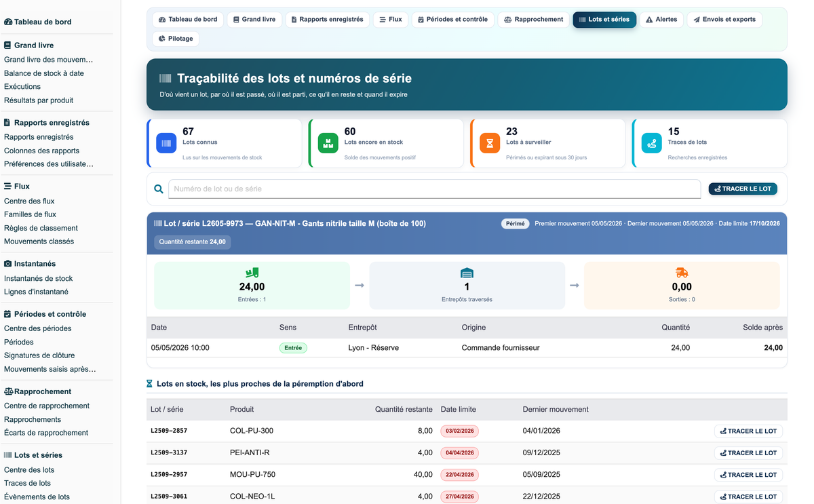
Task: Click the orange delivery truck icon above 0,00
Action: (682, 273)
